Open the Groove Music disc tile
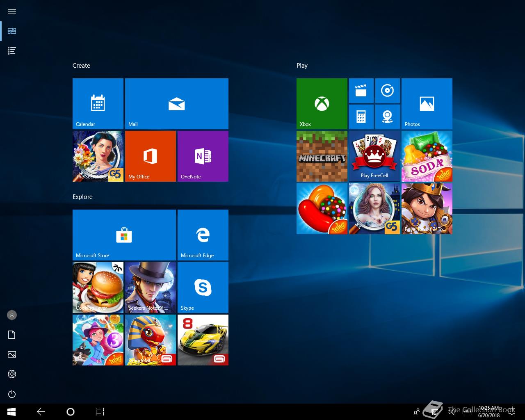This screenshot has width=525, height=420. pos(388,91)
